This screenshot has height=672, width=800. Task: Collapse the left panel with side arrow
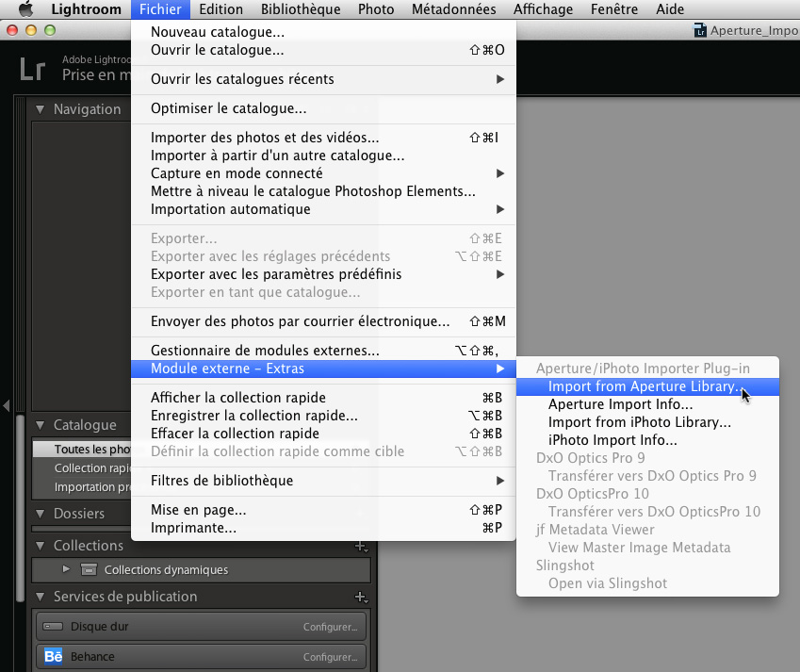click(7, 405)
